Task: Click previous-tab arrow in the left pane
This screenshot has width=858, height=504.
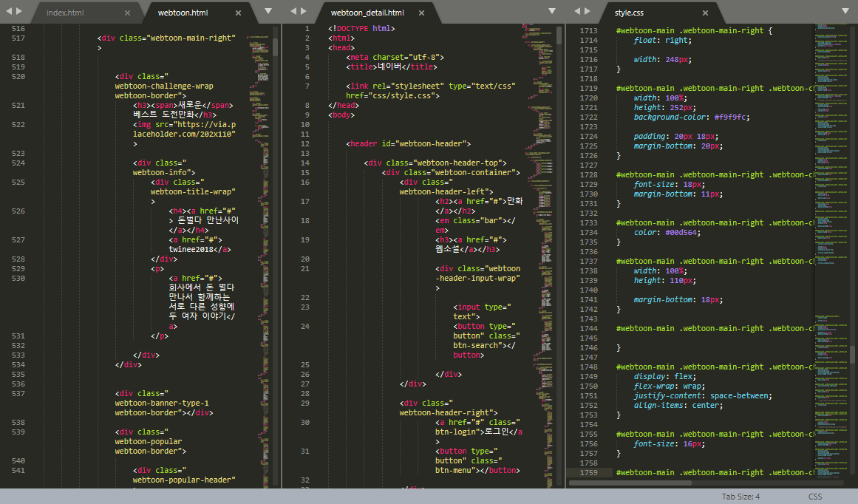Action: pyautogui.click(x=8, y=11)
